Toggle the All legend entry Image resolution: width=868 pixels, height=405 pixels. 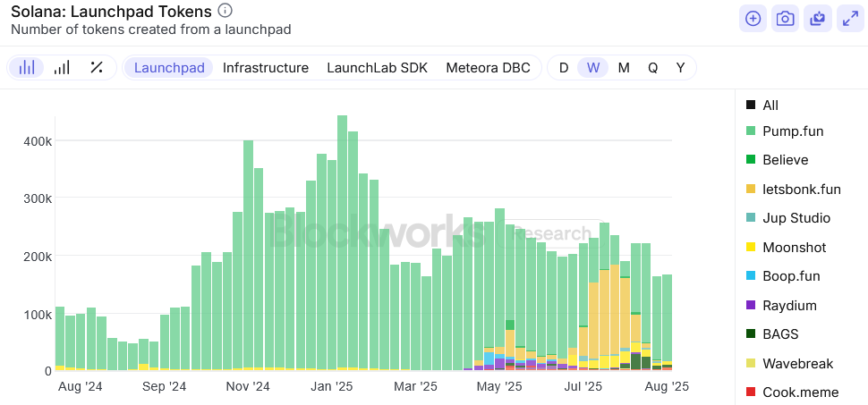click(x=762, y=105)
